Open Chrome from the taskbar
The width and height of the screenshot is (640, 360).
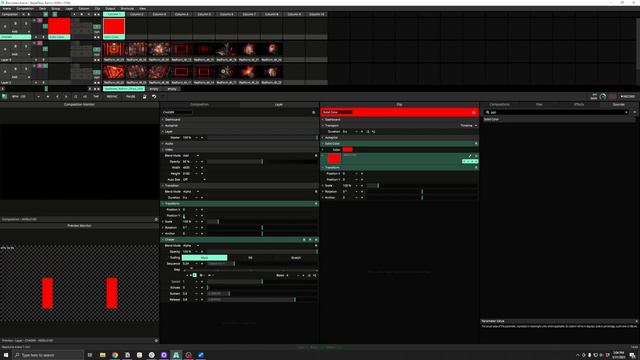point(115,355)
